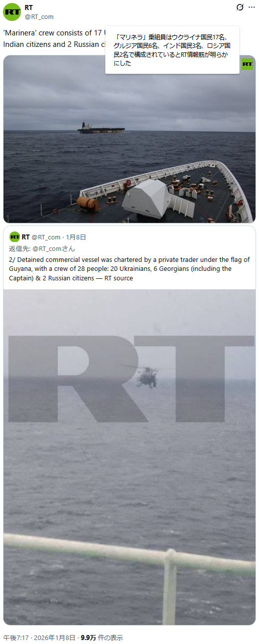
Task: Open the 返信先 @RT_comさん reply link
Action: (x=42, y=248)
